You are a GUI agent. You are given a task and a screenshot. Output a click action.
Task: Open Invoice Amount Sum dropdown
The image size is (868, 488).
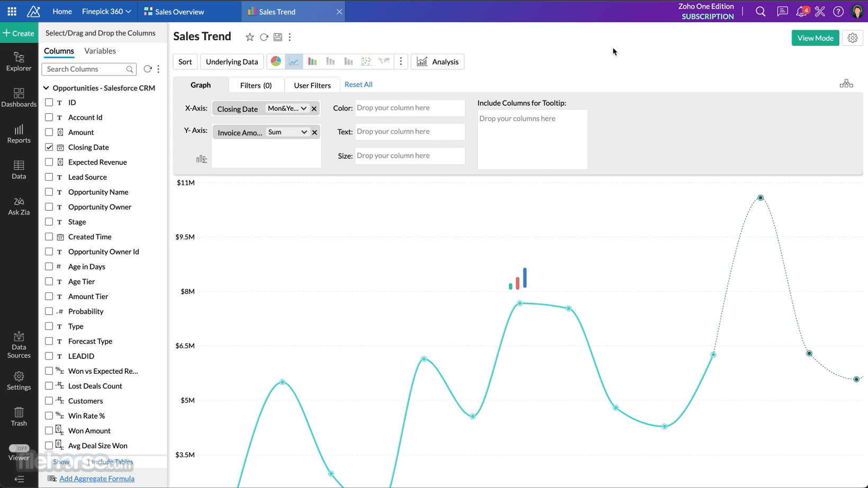pos(287,132)
